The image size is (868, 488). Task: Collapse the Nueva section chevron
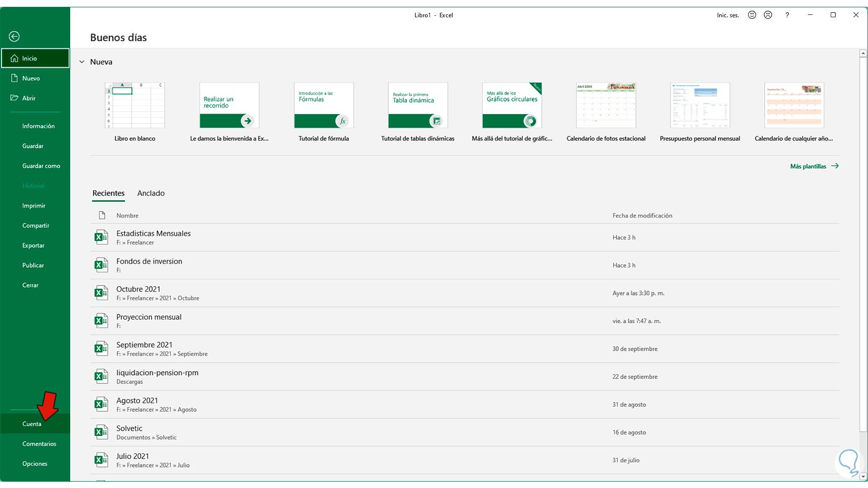(x=82, y=62)
